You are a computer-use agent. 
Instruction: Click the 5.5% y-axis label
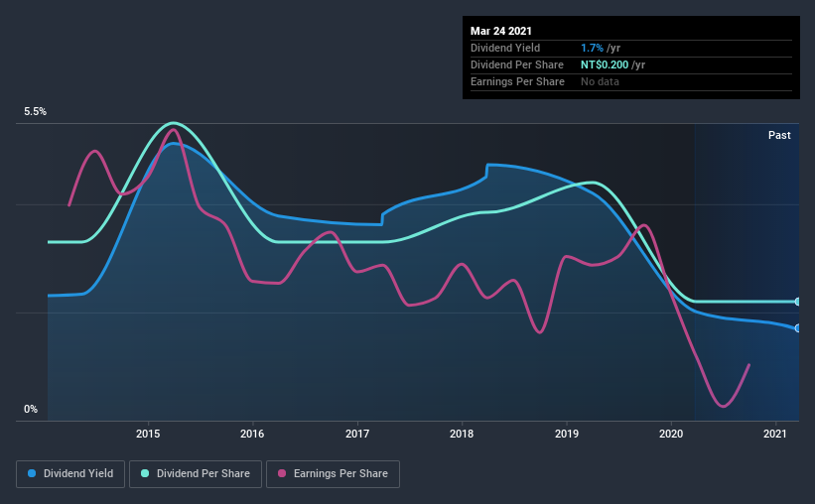35,111
